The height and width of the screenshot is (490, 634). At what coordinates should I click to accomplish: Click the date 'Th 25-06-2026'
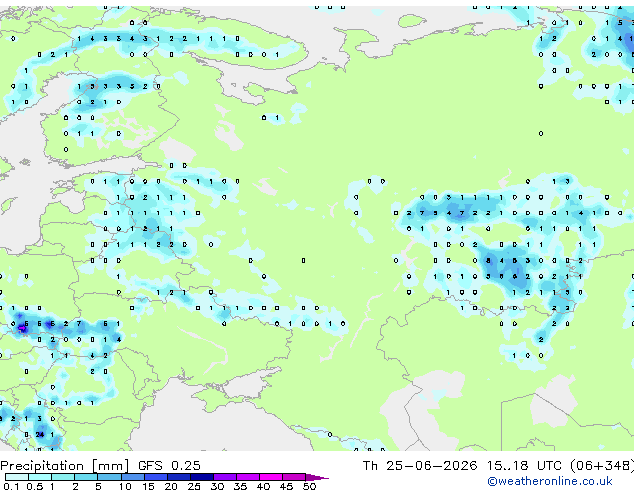point(420,466)
